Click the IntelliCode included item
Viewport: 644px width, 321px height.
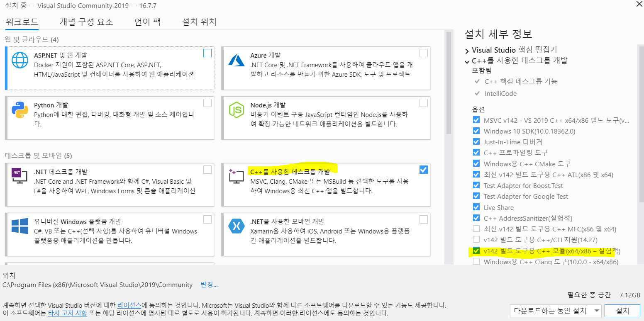point(500,93)
